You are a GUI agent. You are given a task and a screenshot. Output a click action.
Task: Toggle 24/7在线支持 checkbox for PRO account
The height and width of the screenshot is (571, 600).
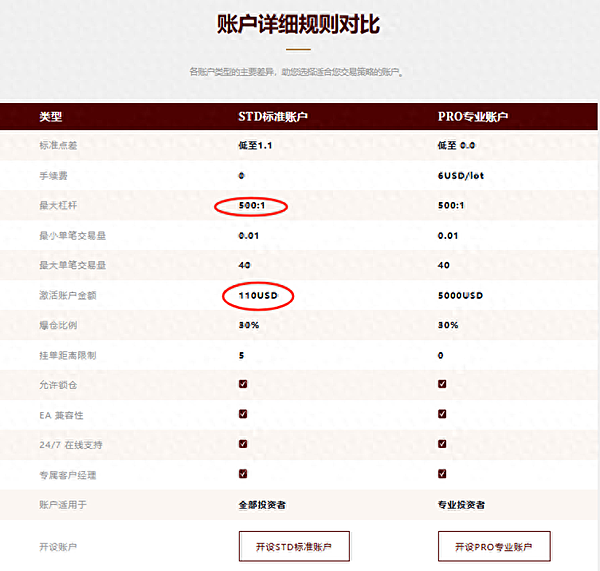pyautogui.click(x=442, y=444)
